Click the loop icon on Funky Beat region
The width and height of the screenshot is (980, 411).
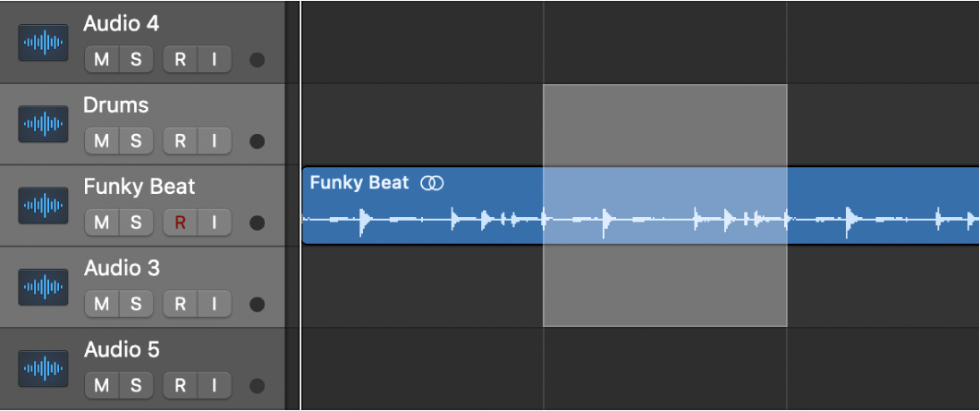coord(433,183)
